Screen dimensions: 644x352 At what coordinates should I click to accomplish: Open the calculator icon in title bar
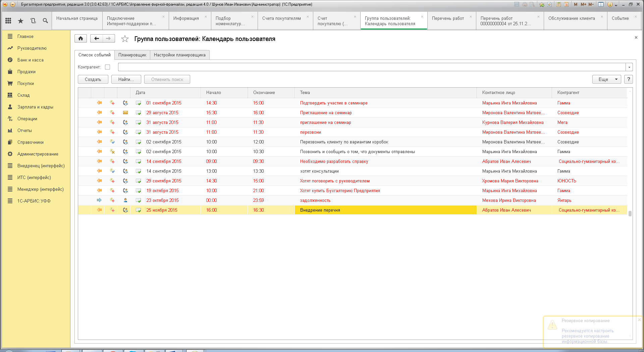pyautogui.click(x=558, y=4)
